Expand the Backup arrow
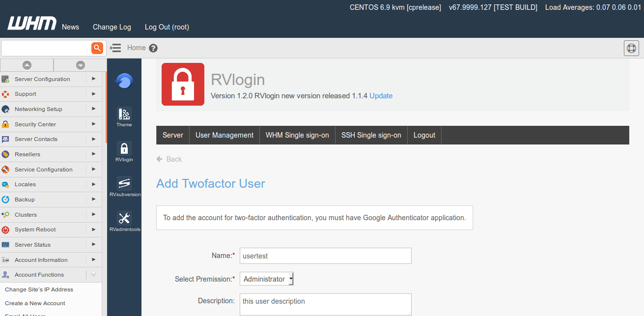 point(93,200)
